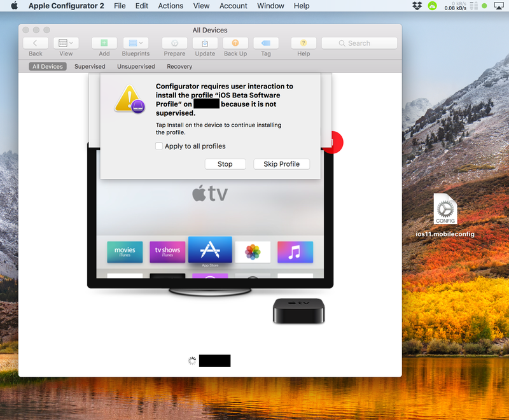Open the Apple menu

pos(15,6)
